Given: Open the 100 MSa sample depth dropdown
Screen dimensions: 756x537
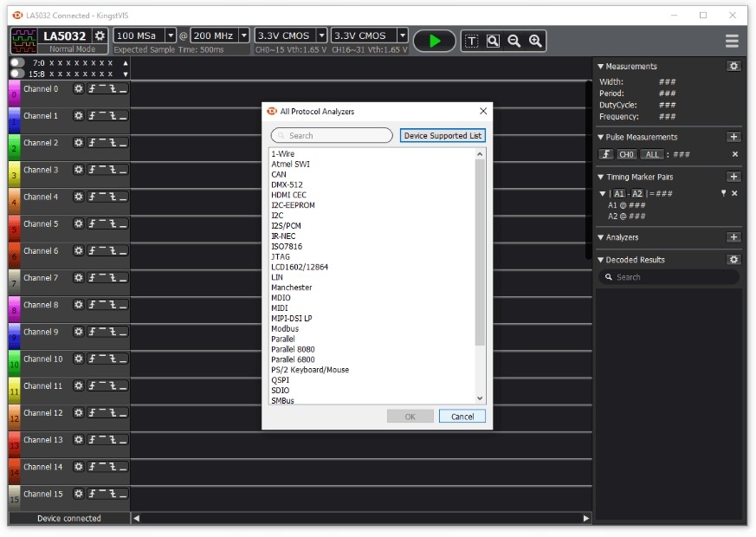Looking at the screenshot, I should point(170,36).
